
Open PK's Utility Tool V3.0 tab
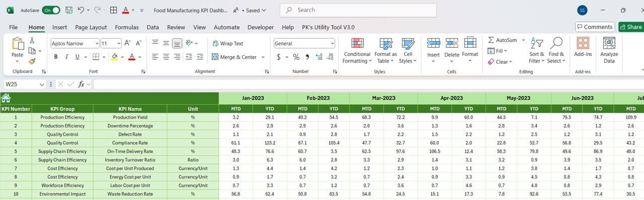click(x=328, y=27)
